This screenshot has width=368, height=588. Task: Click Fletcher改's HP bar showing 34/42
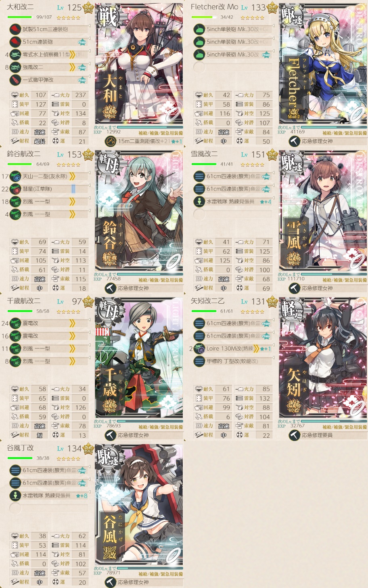[x=204, y=17]
